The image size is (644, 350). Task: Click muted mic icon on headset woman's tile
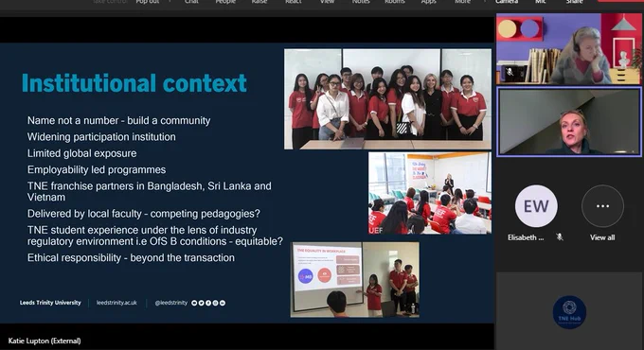510,72
